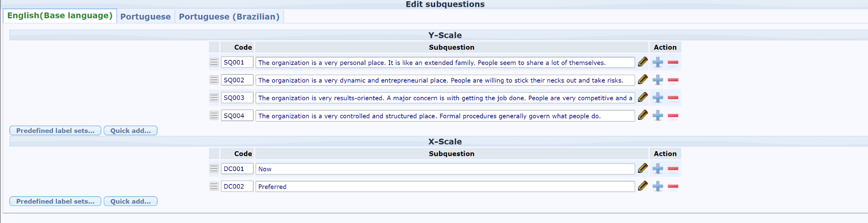Click Quick add under the Y-Scale
Image resolution: width=868 pixels, height=223 pixels.
tap(131, 130)
